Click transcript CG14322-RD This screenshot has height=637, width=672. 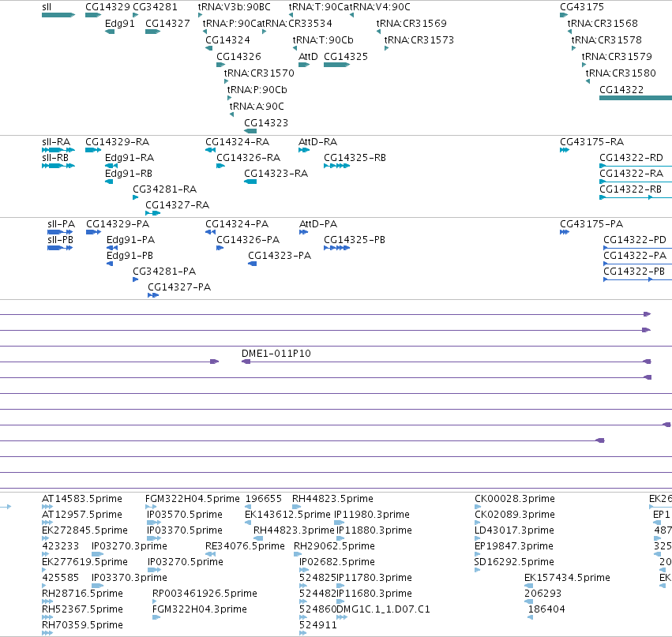tap(636, 166)
